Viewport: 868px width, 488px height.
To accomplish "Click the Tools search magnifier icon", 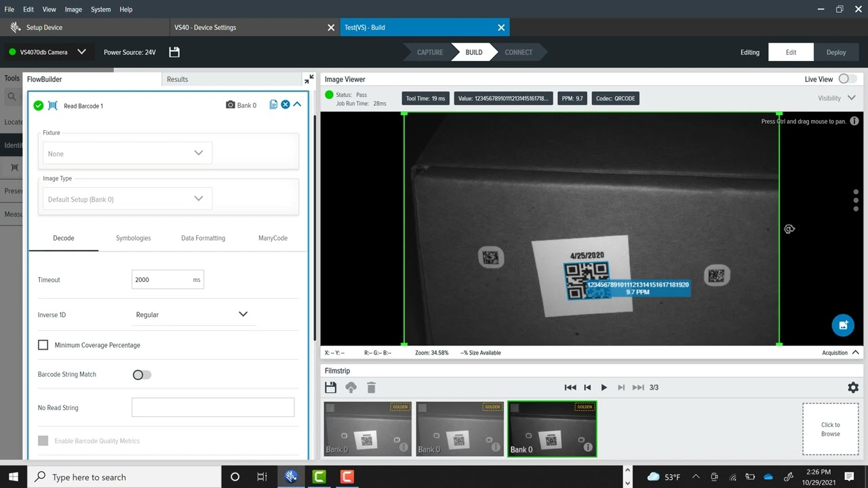I will tap(12, 98).
